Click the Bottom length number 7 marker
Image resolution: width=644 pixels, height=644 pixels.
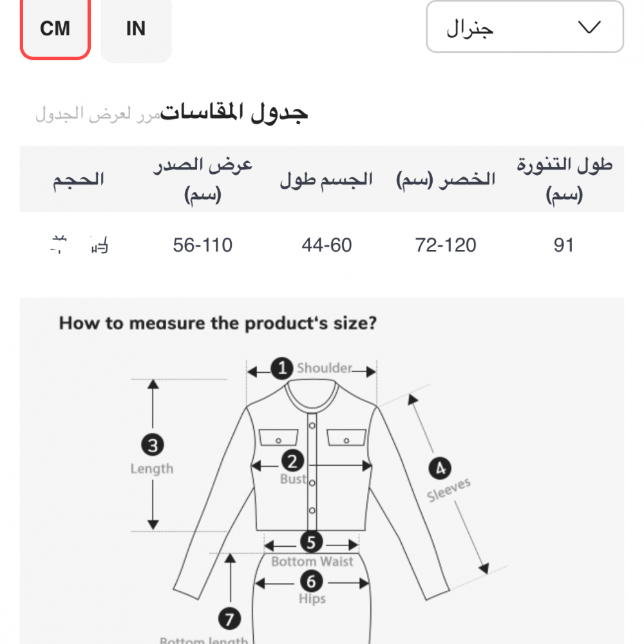[x=229, y=620]
